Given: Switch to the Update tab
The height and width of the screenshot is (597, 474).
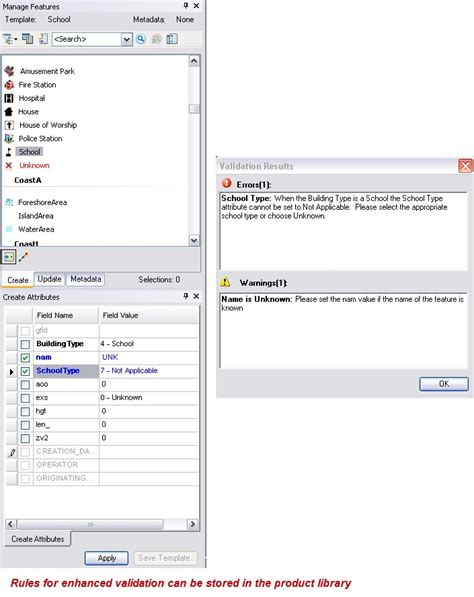Looking at the screenshot, I should tap(49, 279).
